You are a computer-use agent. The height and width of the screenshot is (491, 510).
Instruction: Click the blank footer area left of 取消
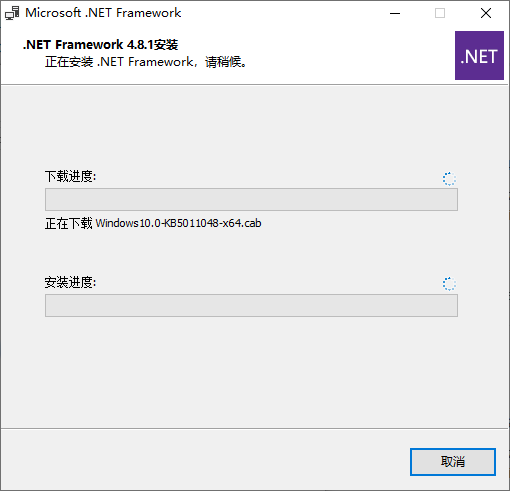[x=200, y=462]
